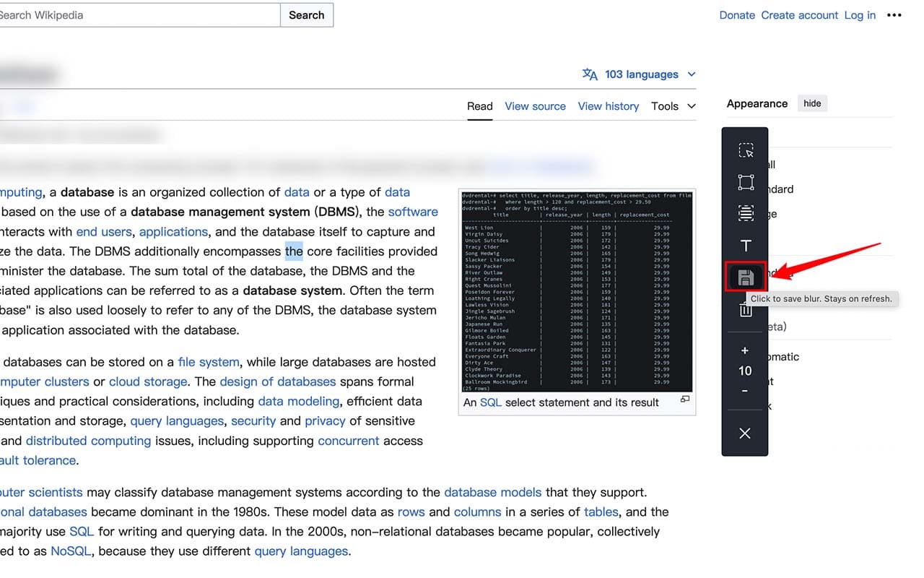The image size is (924, 578).
Task: Open the 103 languages dropdown
Action: (639, 74)
